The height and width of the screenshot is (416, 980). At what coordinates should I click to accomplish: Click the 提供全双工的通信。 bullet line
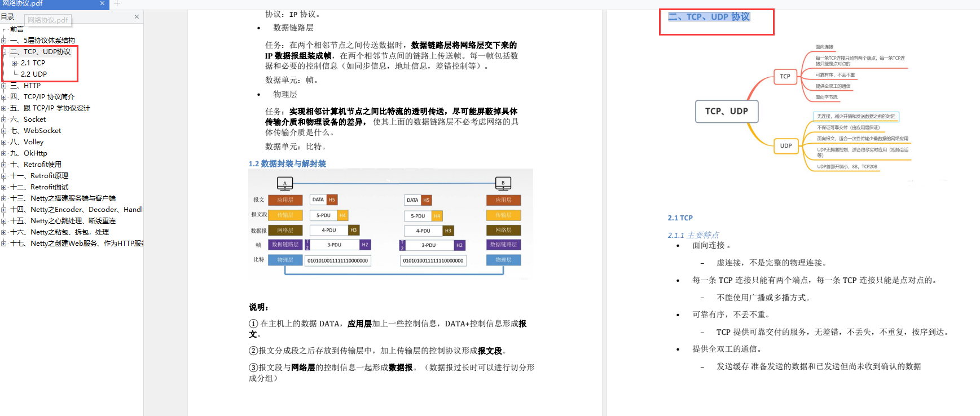click(x=728, y=349)
